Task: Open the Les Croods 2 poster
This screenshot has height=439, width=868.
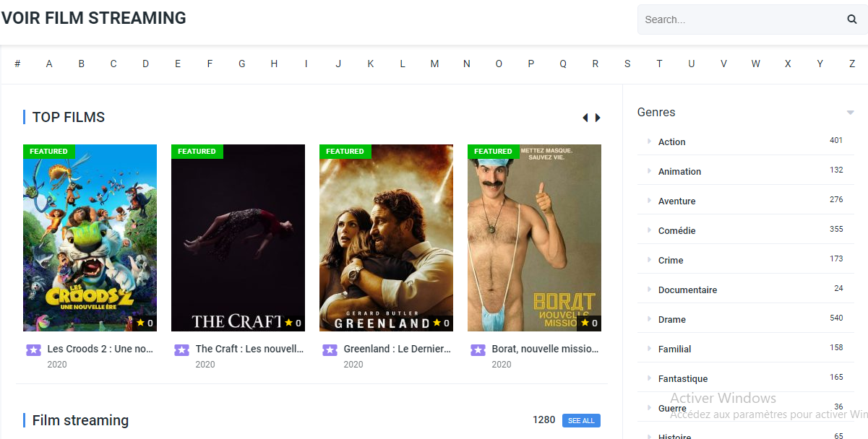Action: (90, 238)
